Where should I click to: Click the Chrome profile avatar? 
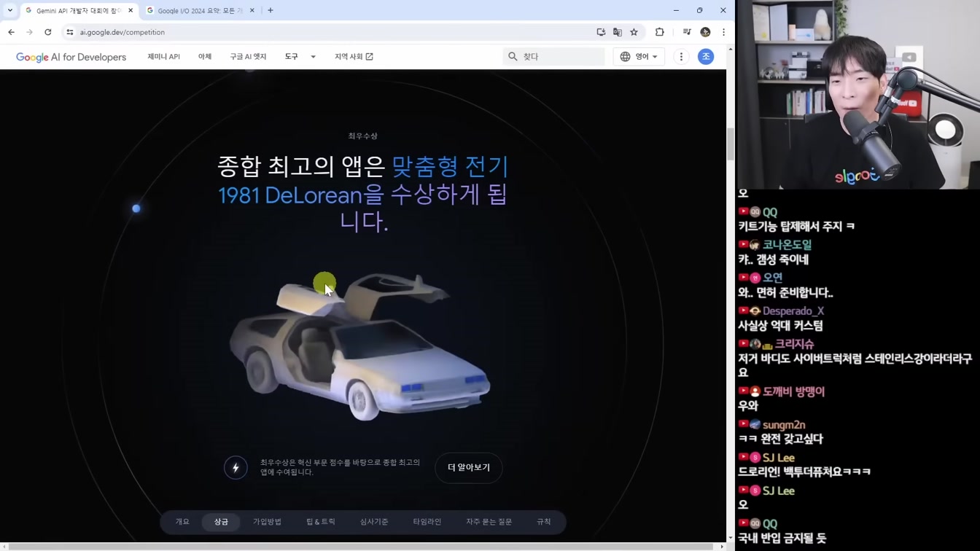(705, 32)
